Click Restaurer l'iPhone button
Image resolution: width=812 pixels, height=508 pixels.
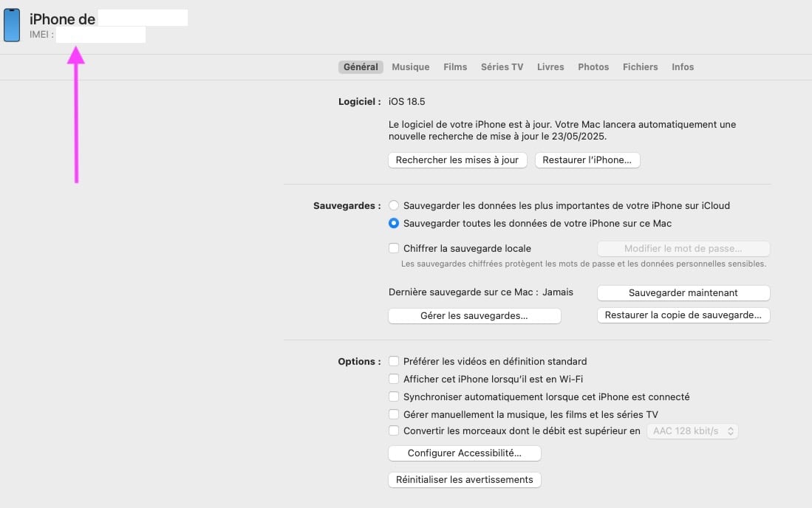point(587,159)
